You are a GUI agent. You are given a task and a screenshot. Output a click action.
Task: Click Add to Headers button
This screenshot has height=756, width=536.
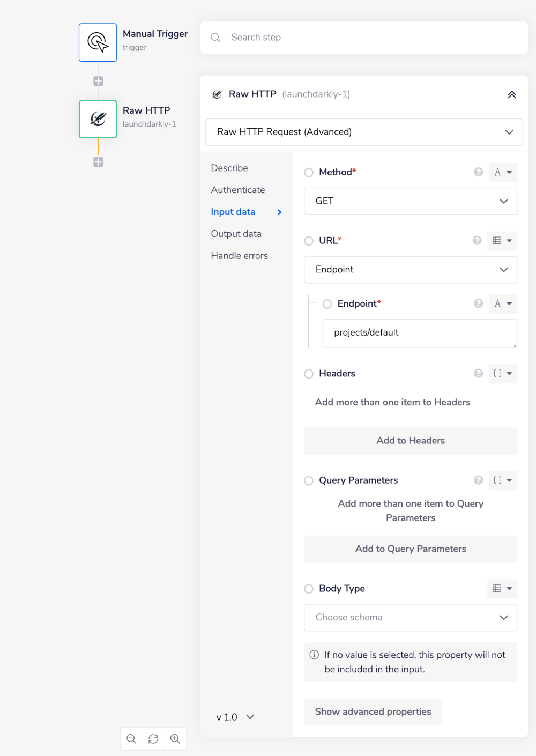click(x=411, y=440)
